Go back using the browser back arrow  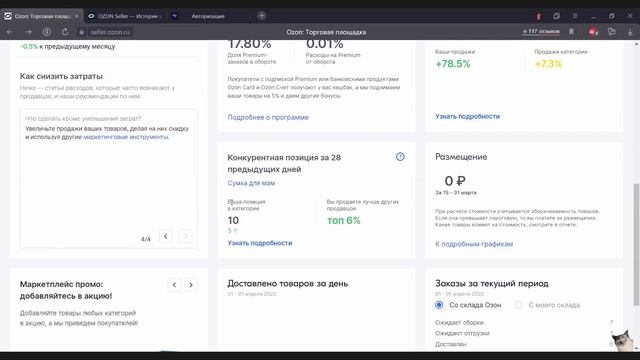[x=10, y=32]
